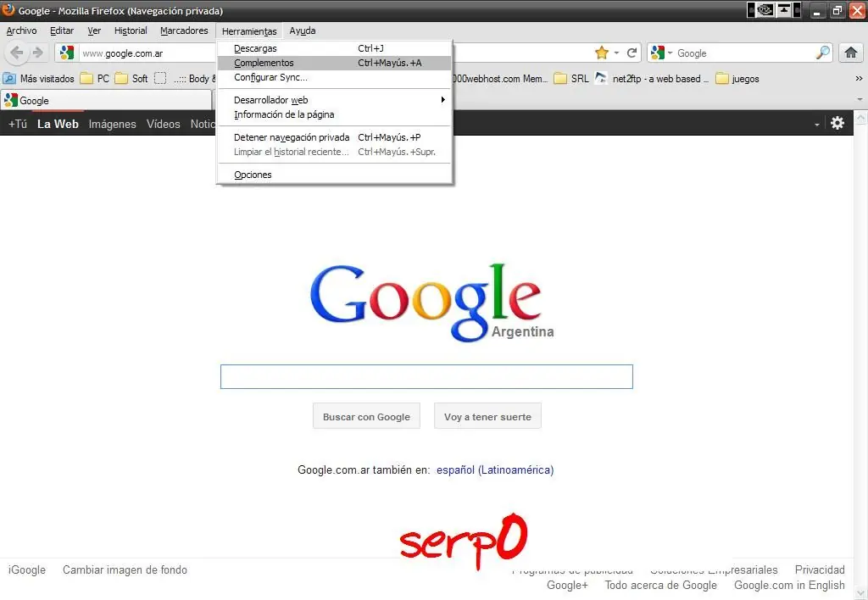Viewport: 868px width, 600px height.
Task: Expand the Desarrollador web submenu
Action: [334, 100]
